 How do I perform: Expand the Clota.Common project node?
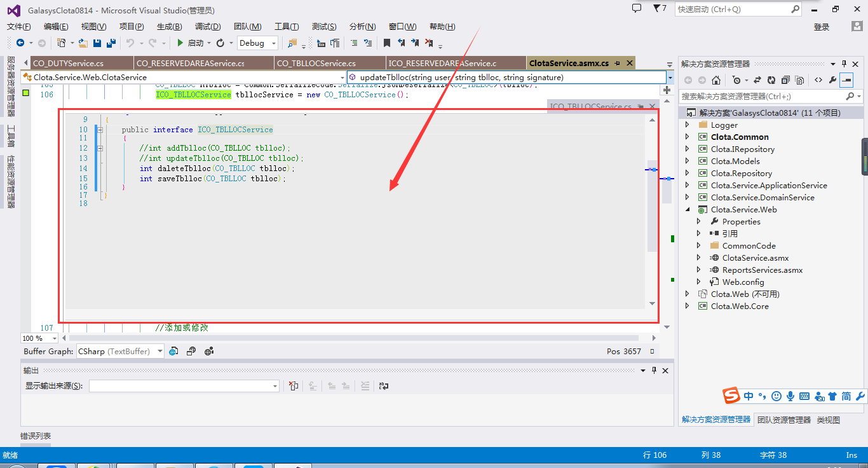coord(687,137)
